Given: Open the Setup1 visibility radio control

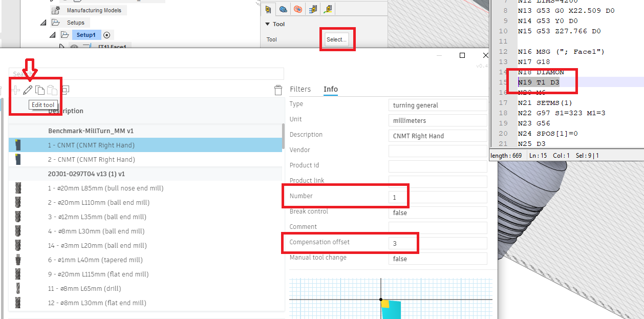Looking at the screenshot, I should click(x=106, y=34).
